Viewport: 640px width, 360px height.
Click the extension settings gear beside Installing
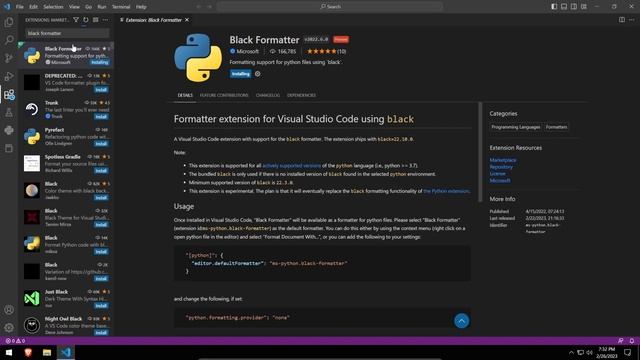pyautogui.click(x=258, y=74)
